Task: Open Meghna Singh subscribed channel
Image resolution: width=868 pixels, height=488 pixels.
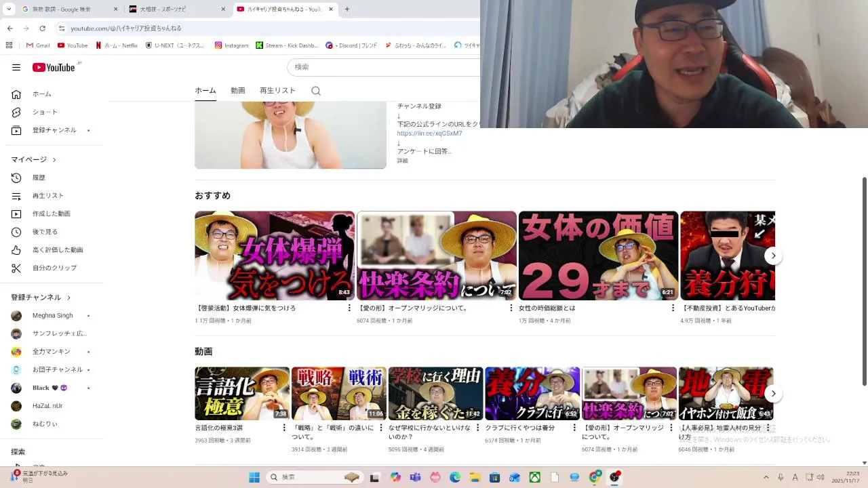Action: pyautogui.click(x=52, y=316)
